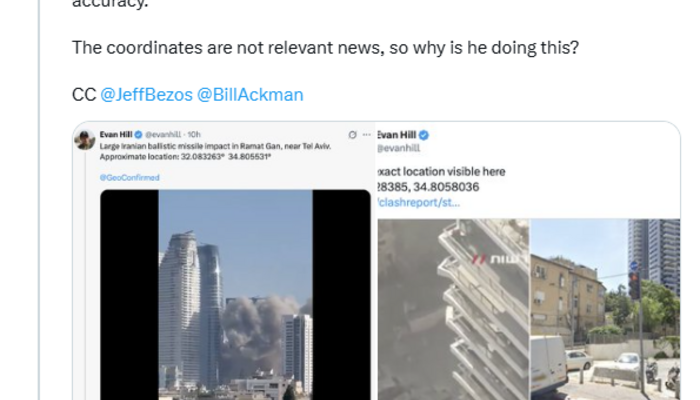This screenshot has height=400, width=700.
Task: Click the 'Large Iranian ballistic missile impact' tweet text
Action: point(215,151)
